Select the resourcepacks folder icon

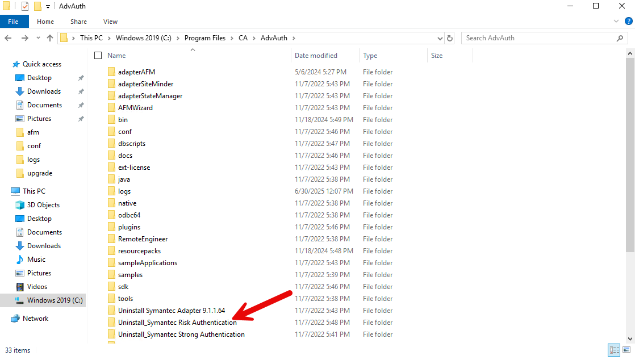coord(111,251)
